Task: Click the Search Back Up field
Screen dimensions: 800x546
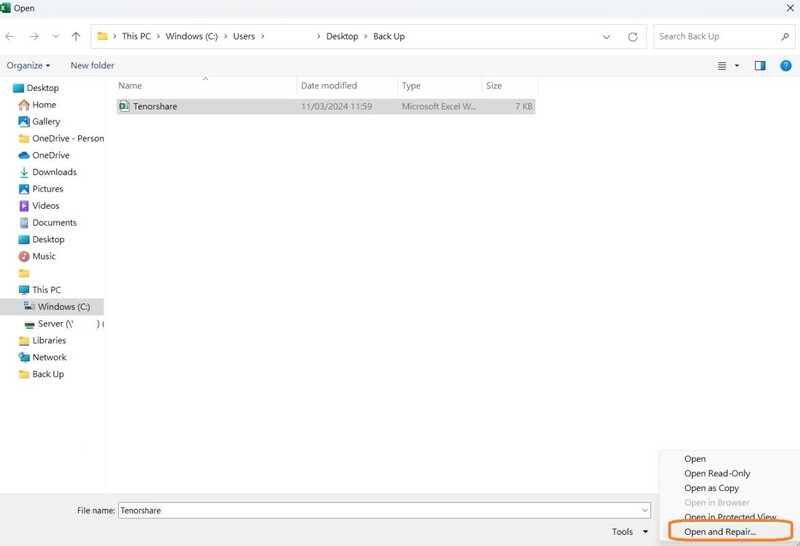Action: point(724,36)
